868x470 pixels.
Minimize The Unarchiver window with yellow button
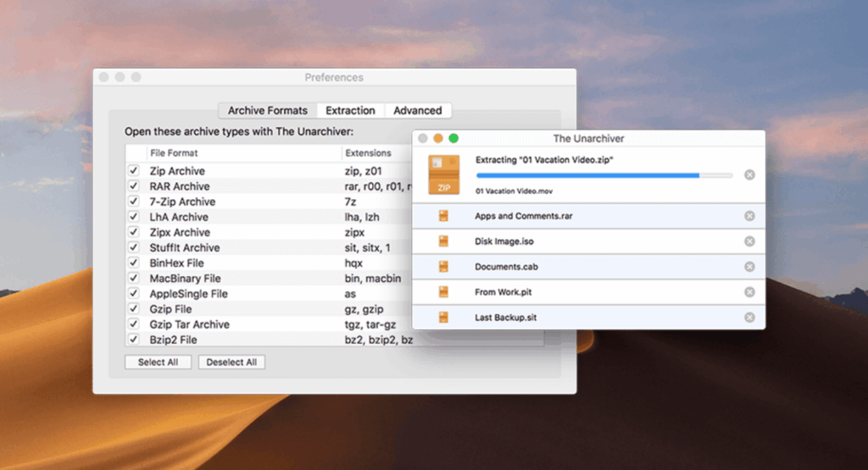pyautogui.click(x=438, y=138)
